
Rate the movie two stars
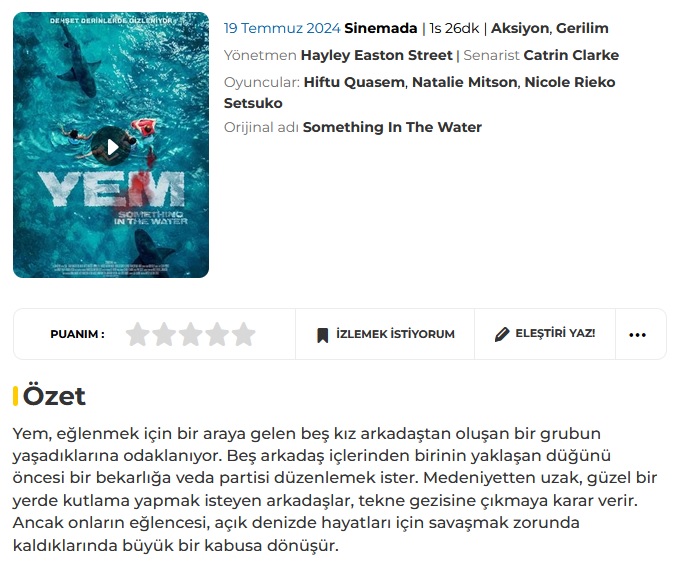point(164,334)
